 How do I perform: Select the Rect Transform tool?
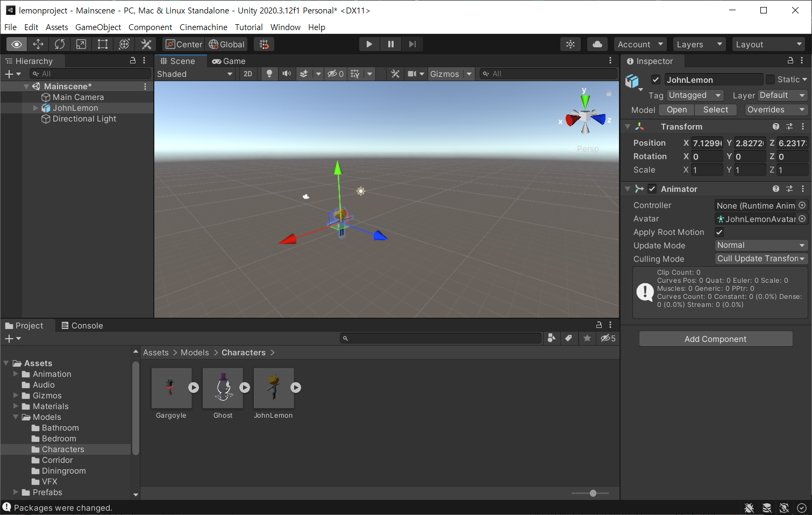click(x=103, y=44)
